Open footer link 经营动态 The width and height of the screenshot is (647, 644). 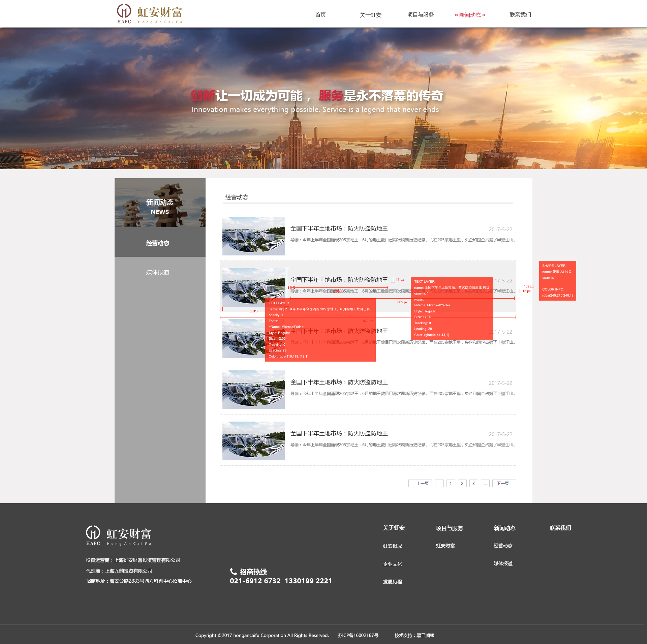pyautogui.click(x=503, y=546)
